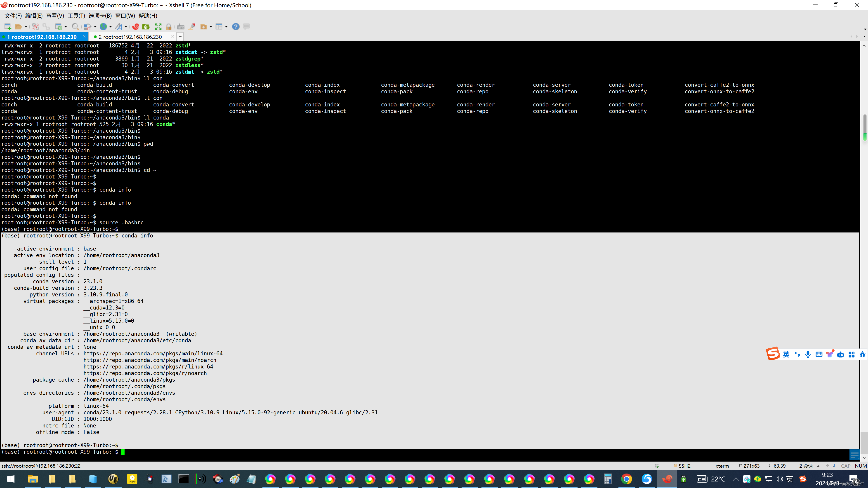Click the layout panel toolbar icon
Image resolution: width=868 pixels, height=488 pixels.
click(219, 27)
